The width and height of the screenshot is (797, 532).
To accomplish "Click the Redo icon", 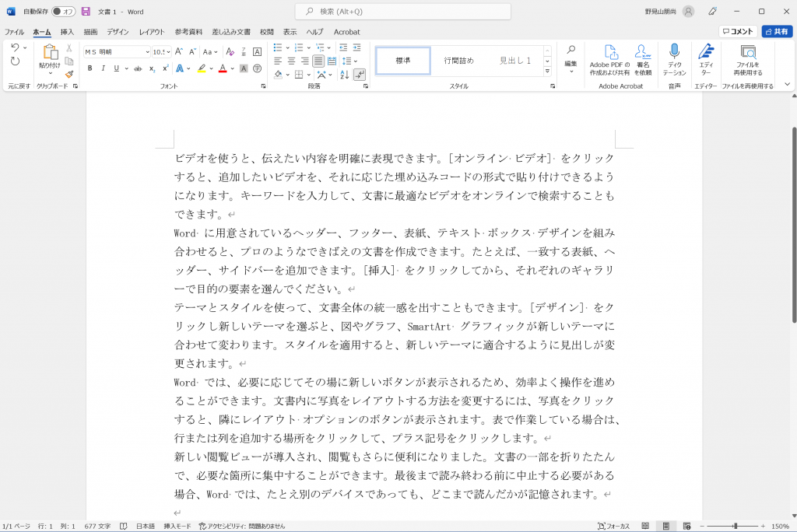I will pos(16,61).
